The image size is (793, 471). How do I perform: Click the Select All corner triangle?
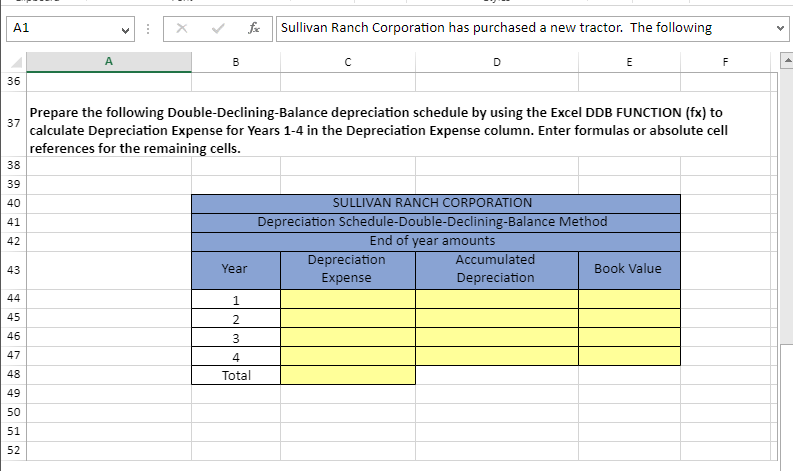[16, 62]
